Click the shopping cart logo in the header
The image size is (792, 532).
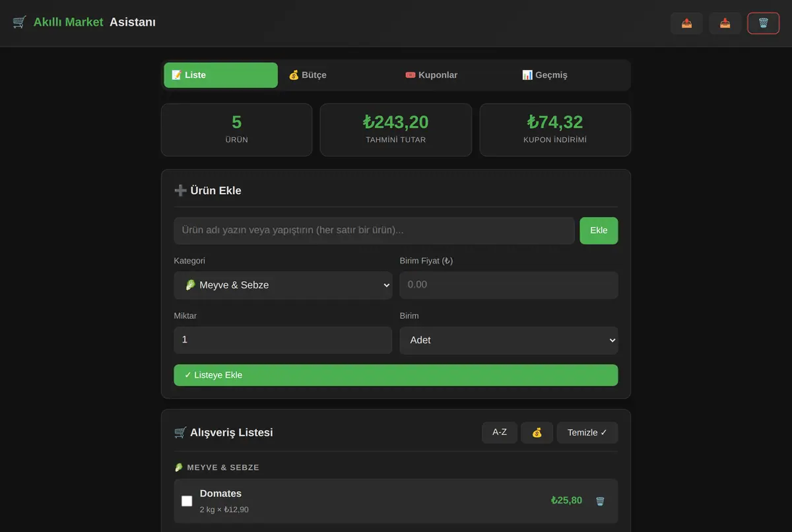(19, 22)
